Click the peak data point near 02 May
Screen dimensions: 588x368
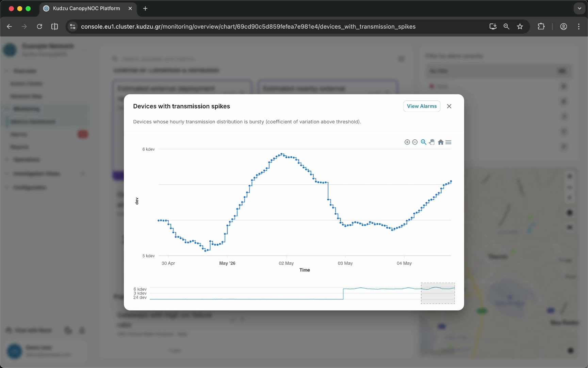coord(282,154)
